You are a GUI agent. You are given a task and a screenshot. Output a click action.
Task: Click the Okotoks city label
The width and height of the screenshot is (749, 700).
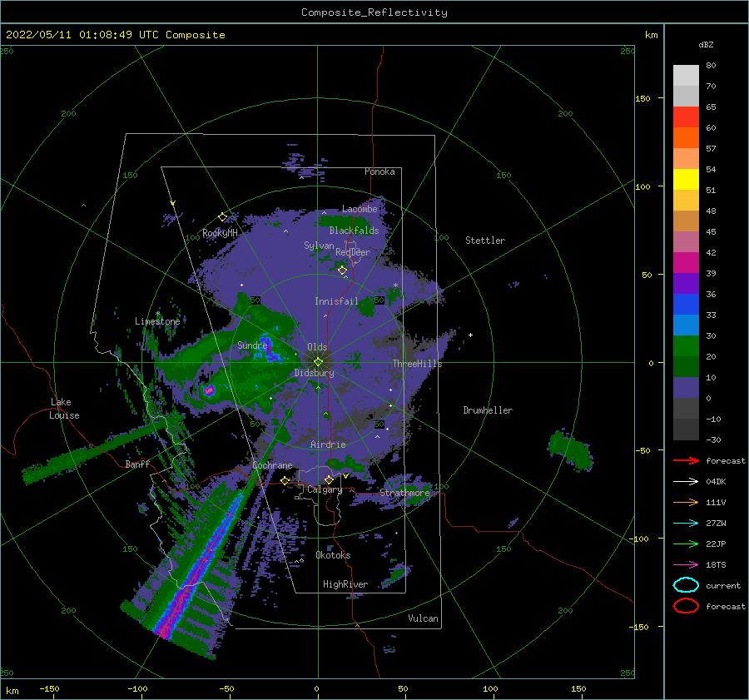333,555
